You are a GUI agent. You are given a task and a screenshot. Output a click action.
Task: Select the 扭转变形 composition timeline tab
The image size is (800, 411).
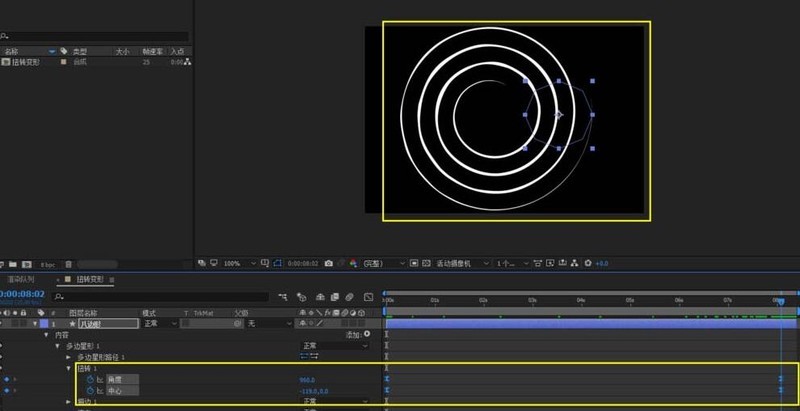[x=90, y=279]
